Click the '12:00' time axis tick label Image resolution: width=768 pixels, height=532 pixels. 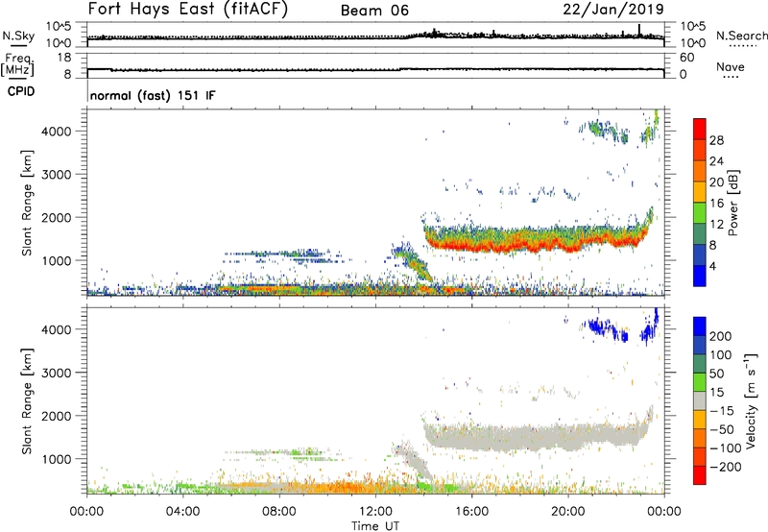(x=375, y=512)
